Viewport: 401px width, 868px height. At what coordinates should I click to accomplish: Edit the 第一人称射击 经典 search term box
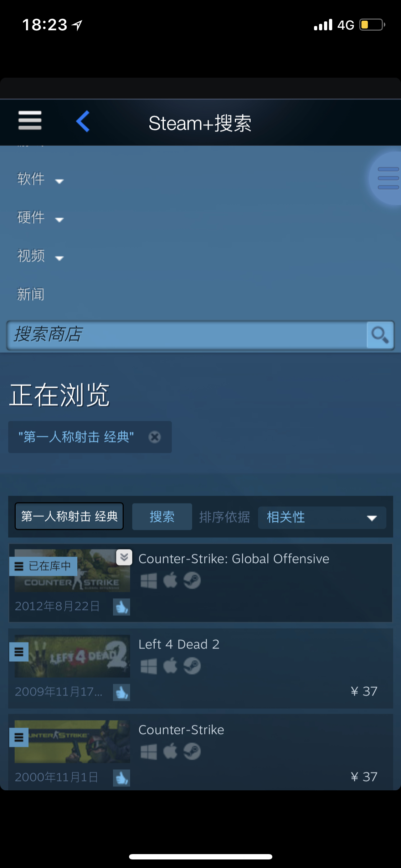(x=69, y=516)
